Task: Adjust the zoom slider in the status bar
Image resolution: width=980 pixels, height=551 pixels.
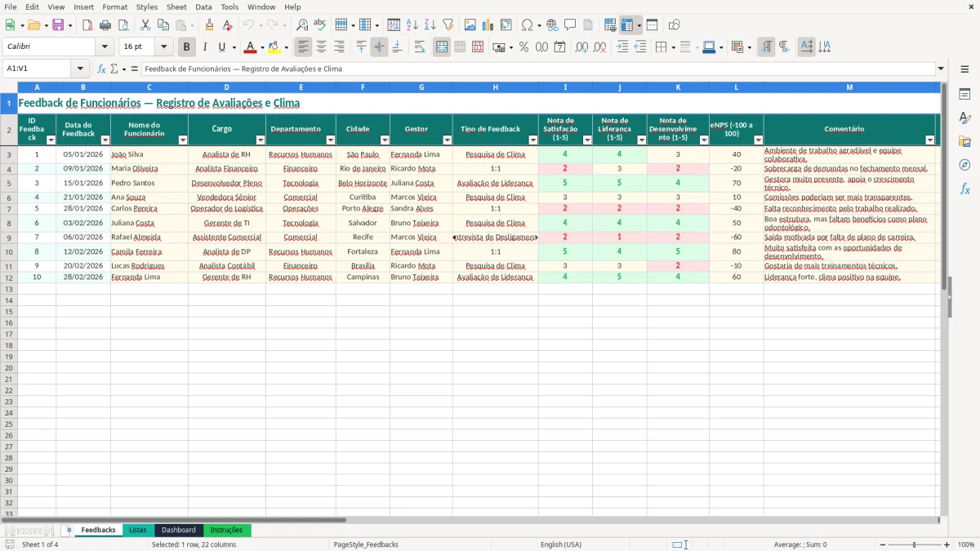Action: (x=914, y=544)
